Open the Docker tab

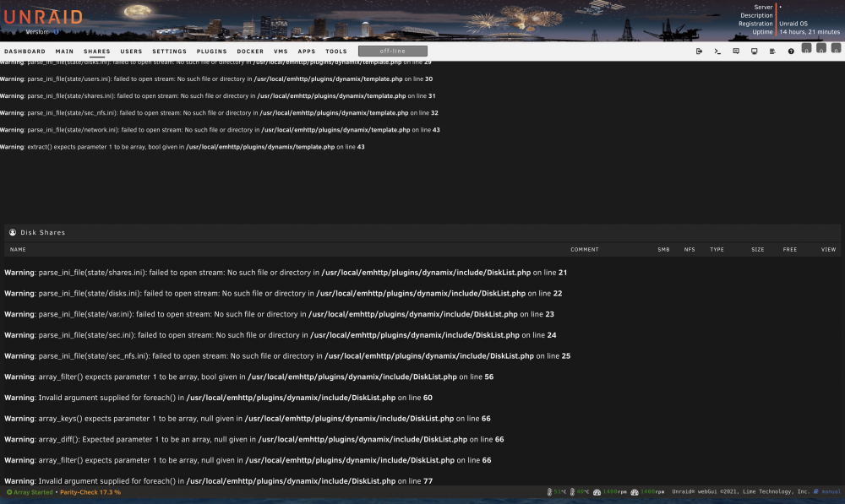[x=250, y=51]
